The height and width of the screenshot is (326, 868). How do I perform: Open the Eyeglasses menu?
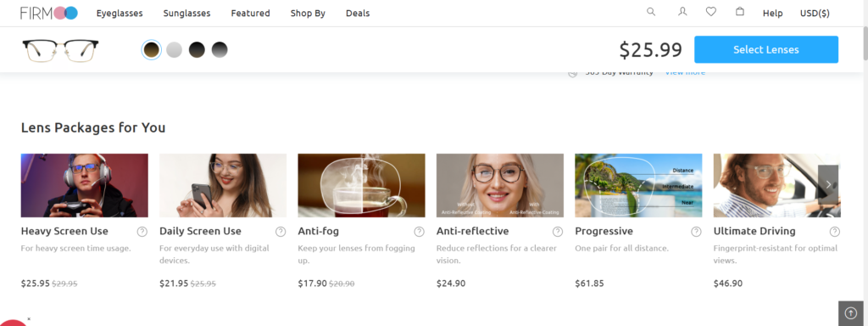120,14
